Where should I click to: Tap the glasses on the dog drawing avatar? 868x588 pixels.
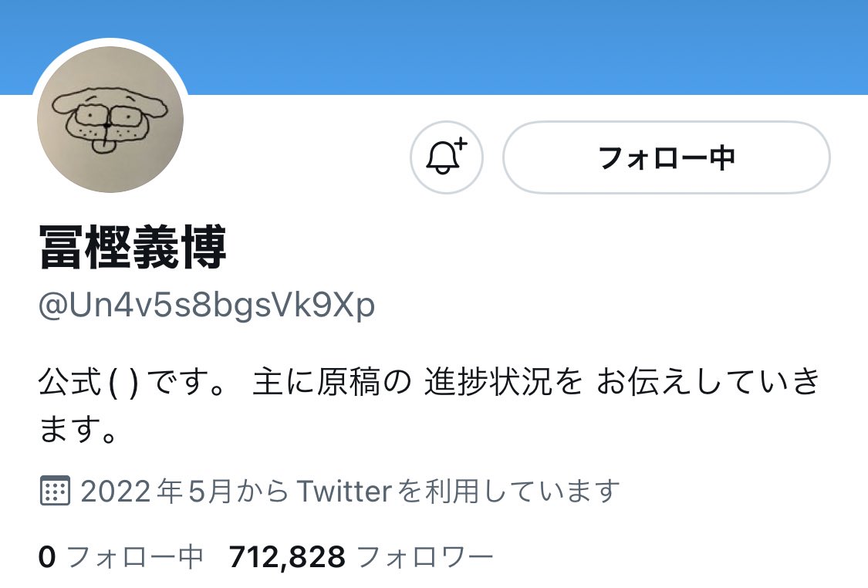pos(108,117)
